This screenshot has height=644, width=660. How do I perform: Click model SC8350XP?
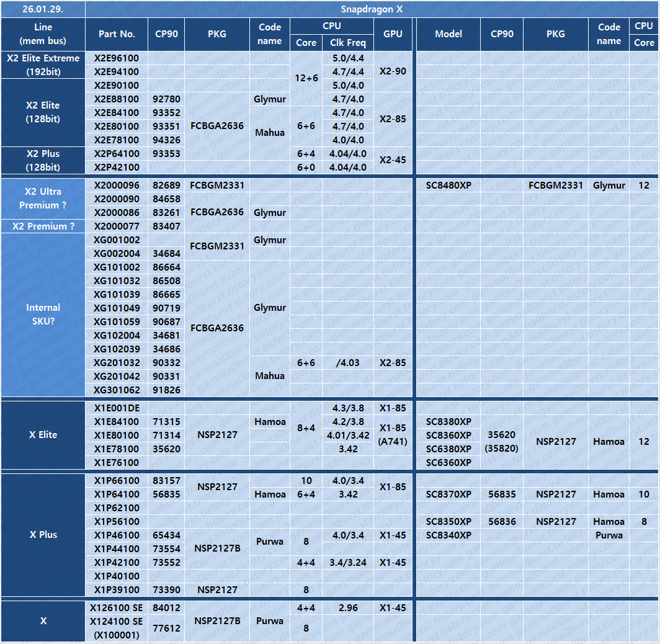[x=448, y=522]
